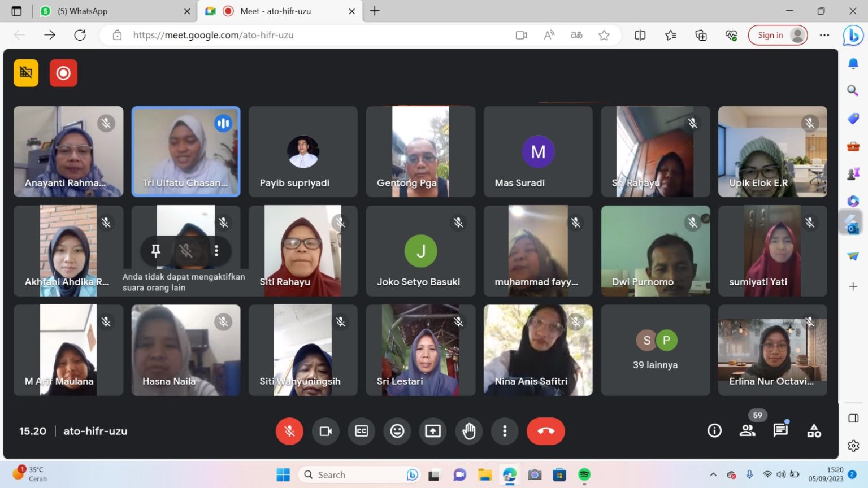Turn on closed captions
Screen dimensions: 868x488
click(x=361, y=432)
